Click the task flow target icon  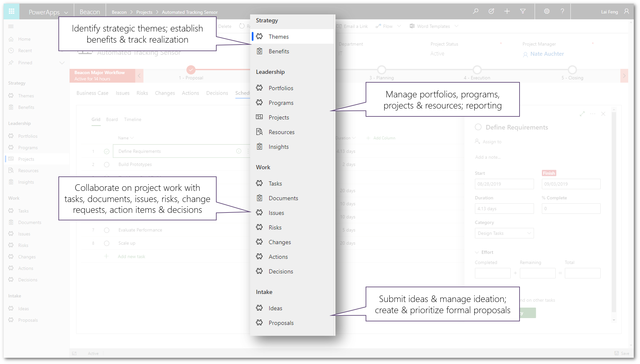[x=491, y=11]
